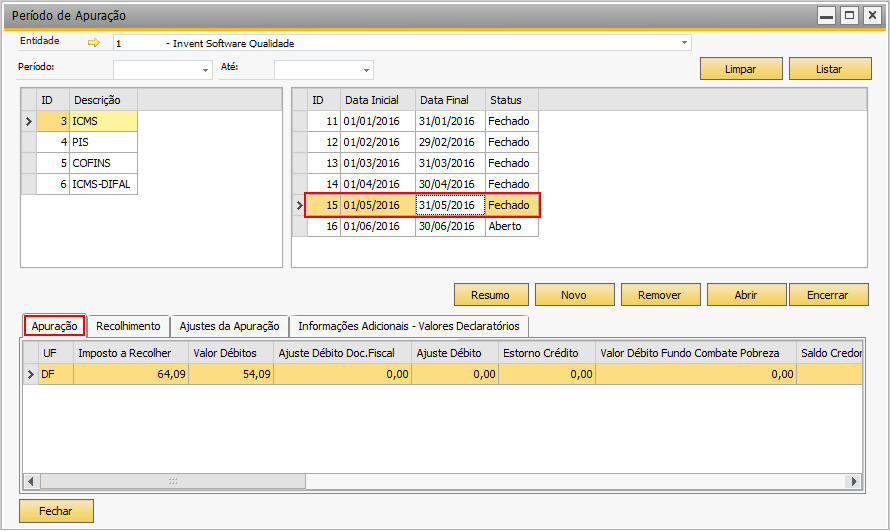Select the ICMS-DIFAL tax row
Image resolution: width=890 pixels, height=531 pixels.
pos(87,184)
